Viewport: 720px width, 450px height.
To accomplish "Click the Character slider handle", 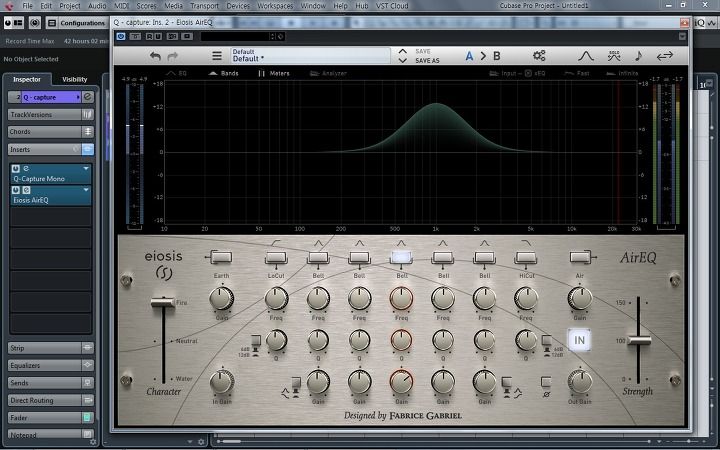I will click(x=163, y=302).
